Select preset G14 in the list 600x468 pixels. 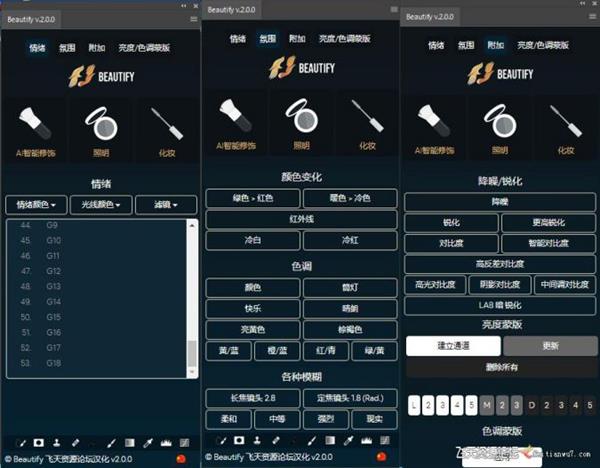pyautogui.click(x=53, y=301)
